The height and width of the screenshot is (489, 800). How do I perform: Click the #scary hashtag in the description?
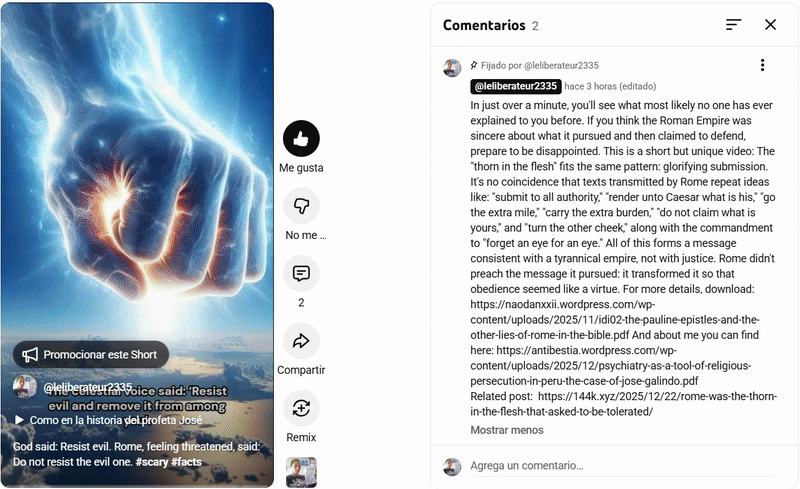[x=152, y=462]
